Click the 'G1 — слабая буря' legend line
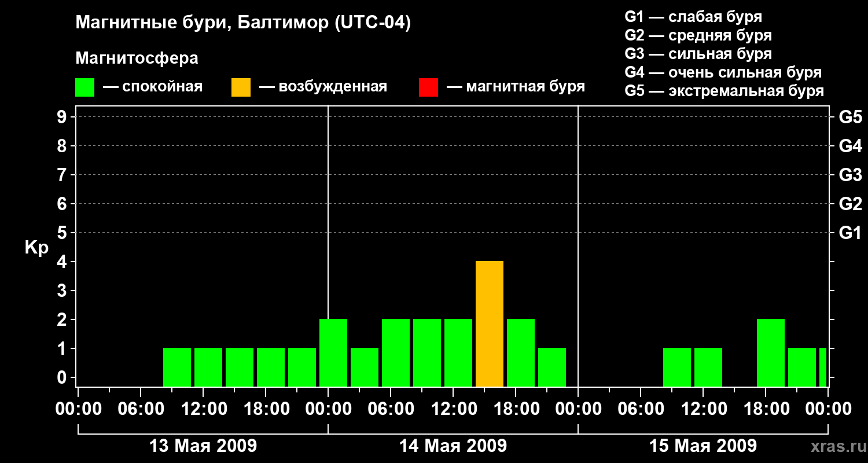Image resolution: width=868 pixels, height=463 pixels. (693, 16)
